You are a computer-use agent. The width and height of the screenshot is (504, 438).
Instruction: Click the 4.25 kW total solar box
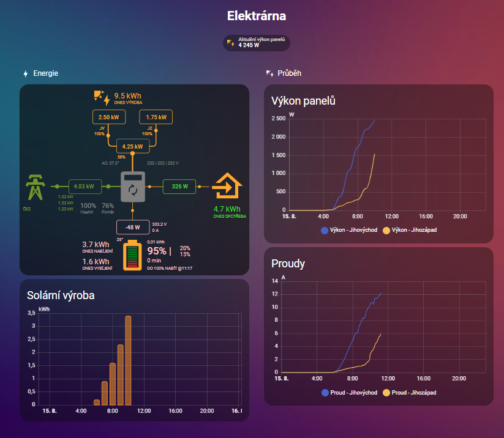point(132,147)
